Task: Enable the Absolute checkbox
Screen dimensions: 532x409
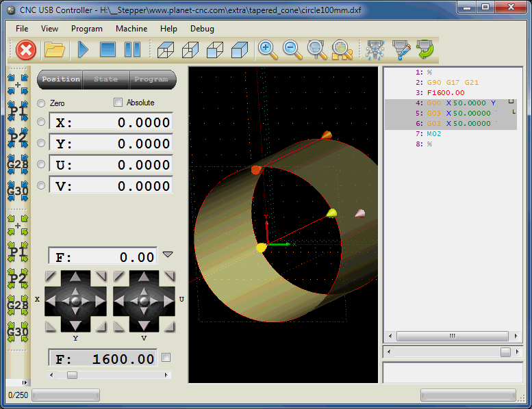Action: (118, 103)
